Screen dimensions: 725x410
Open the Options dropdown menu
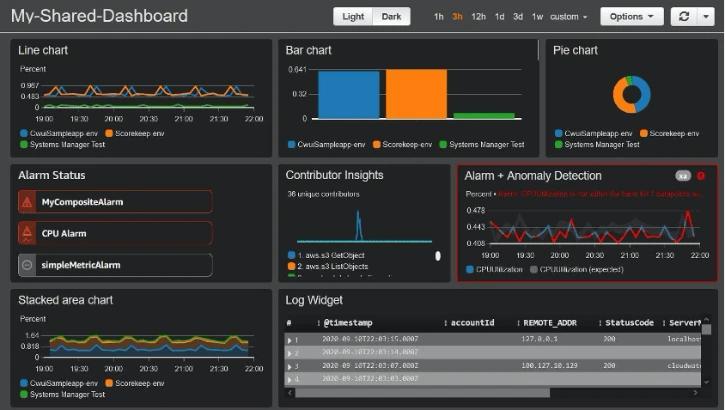(x=632, y=17)
